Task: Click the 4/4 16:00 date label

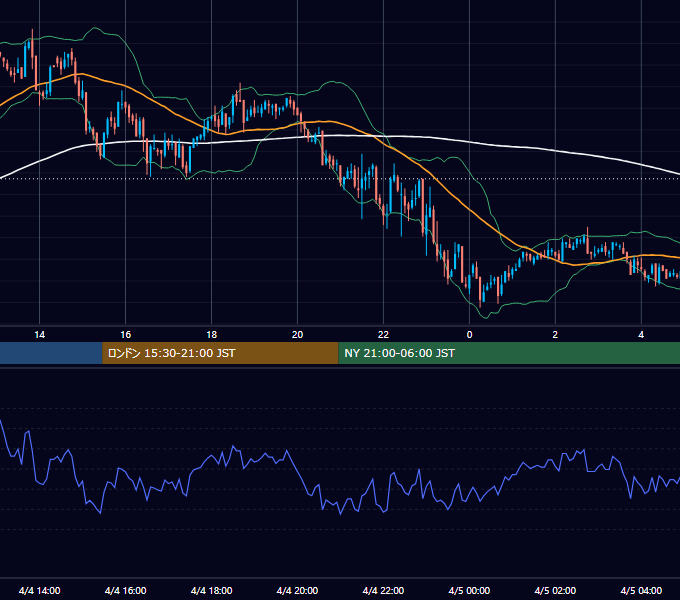Action: [125, 590]
